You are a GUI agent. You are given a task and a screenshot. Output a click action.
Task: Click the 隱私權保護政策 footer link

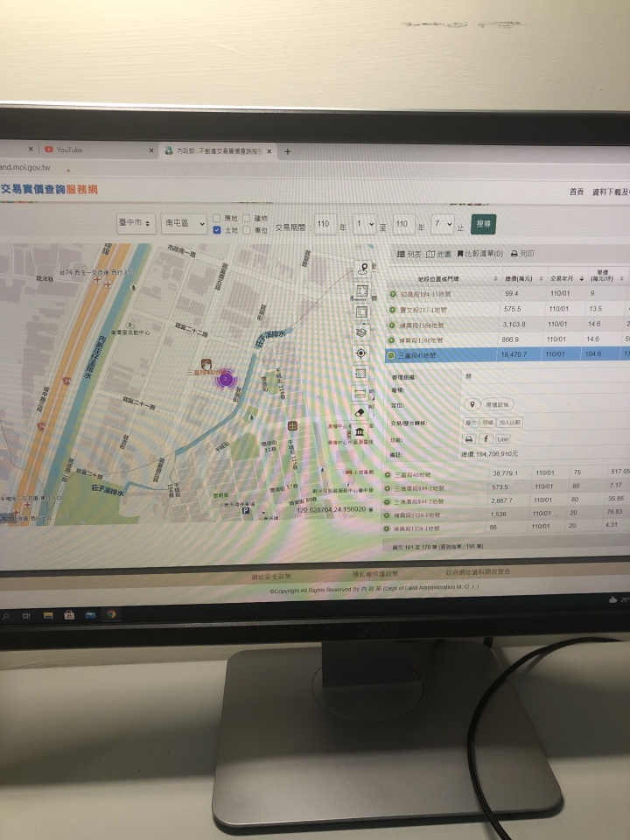click(375, 574)
